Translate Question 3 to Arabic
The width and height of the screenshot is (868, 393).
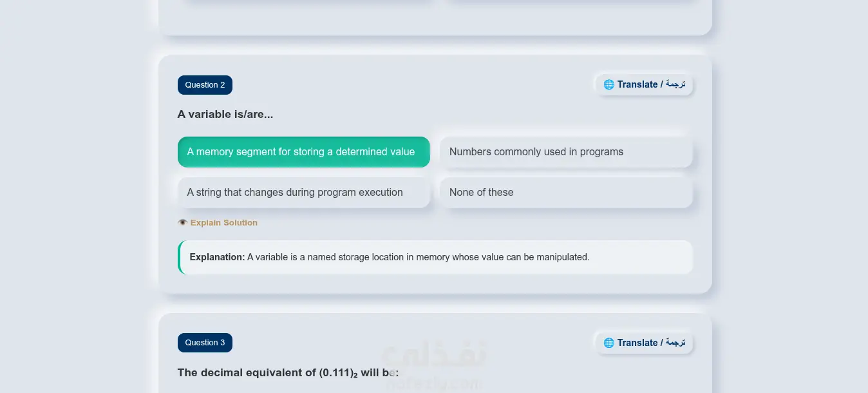[x=644, y=343]
